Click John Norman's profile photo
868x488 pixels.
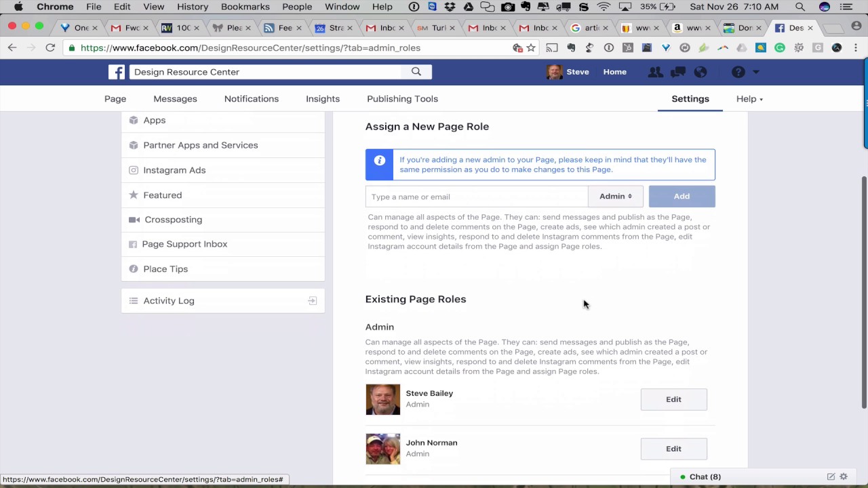383,449
